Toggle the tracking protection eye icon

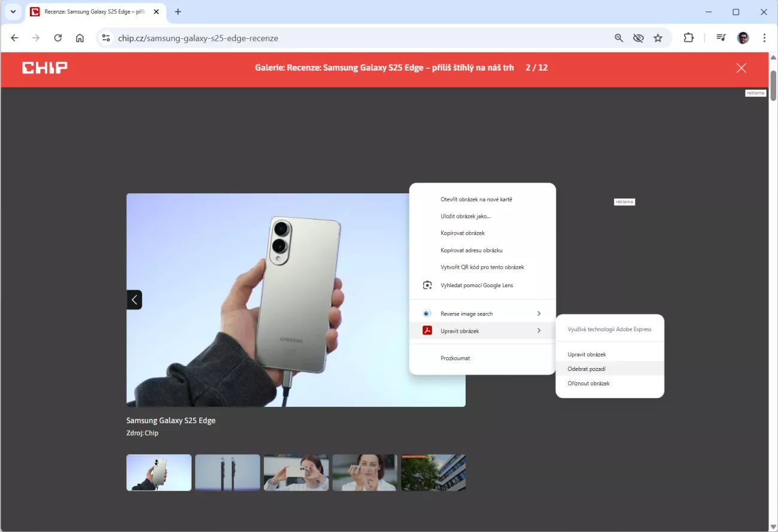coord(639,38)
